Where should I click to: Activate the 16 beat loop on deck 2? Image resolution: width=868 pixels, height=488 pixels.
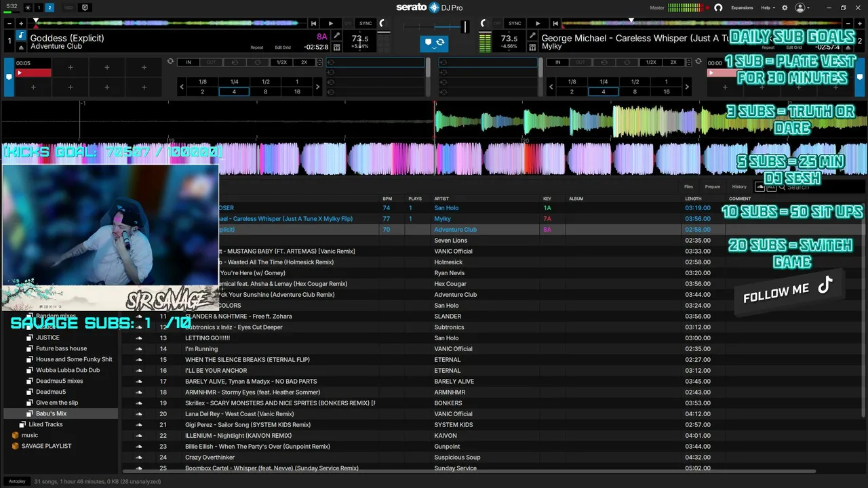click(x=667, y=92)
